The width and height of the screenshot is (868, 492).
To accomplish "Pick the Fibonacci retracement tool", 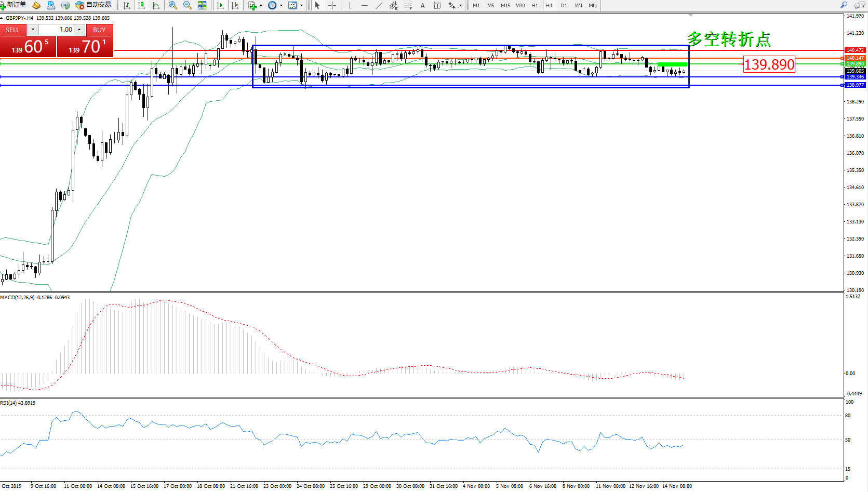I will pyautogui.click(x=408, y=5).
